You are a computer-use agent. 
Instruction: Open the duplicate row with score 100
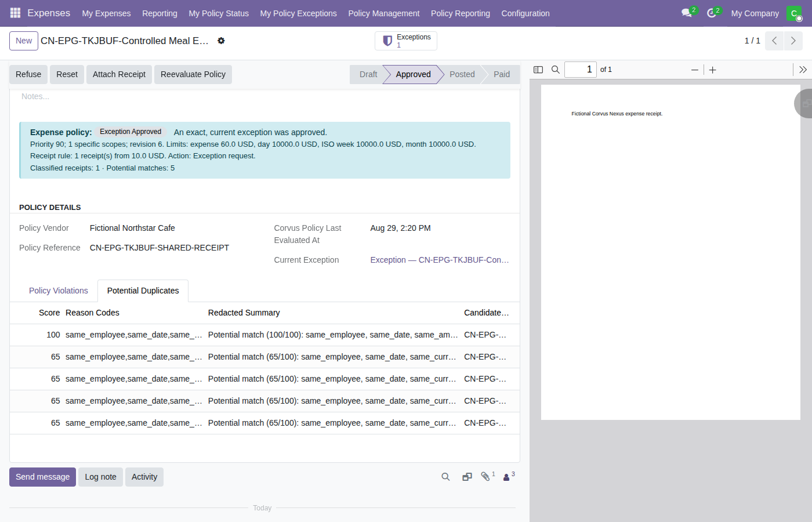click(264, 335)
